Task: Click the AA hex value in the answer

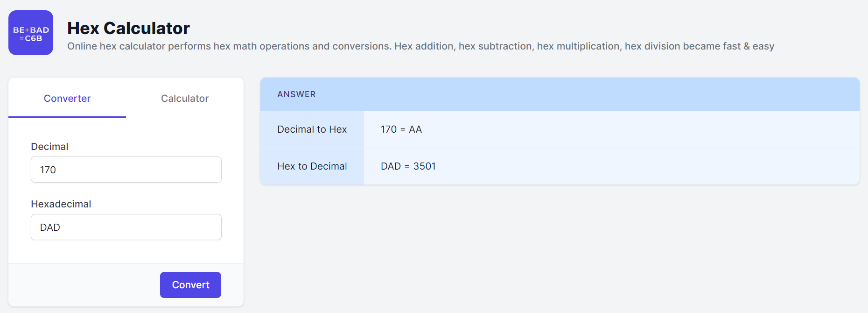Action: (415, 129)
